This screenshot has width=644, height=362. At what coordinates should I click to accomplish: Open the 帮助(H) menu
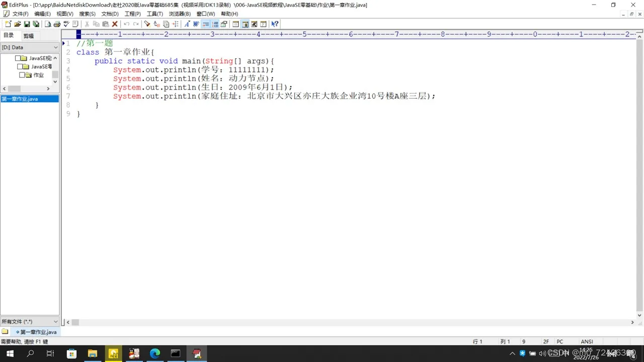click(x=229, y=14)
